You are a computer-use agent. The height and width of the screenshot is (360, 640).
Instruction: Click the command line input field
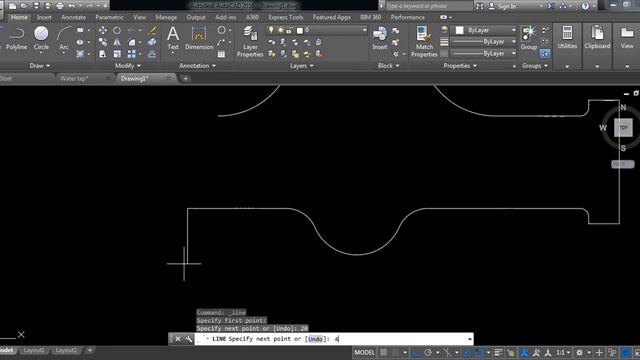coord(334,339)
